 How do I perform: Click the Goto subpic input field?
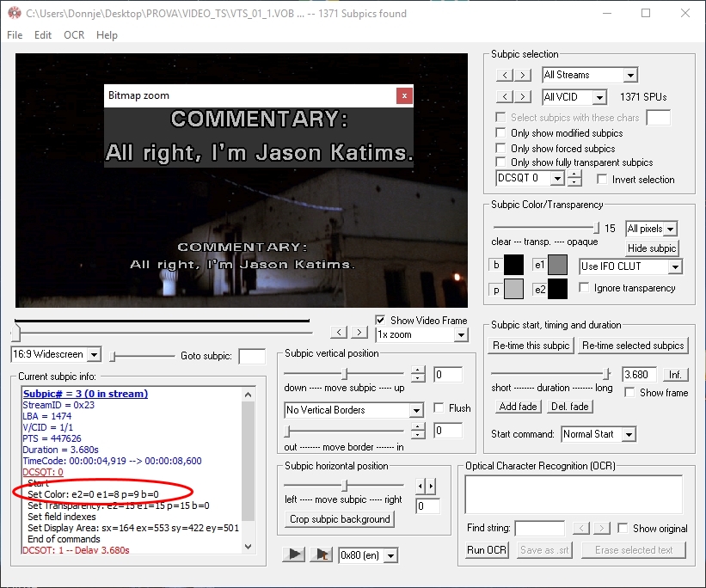click(252, 356)
